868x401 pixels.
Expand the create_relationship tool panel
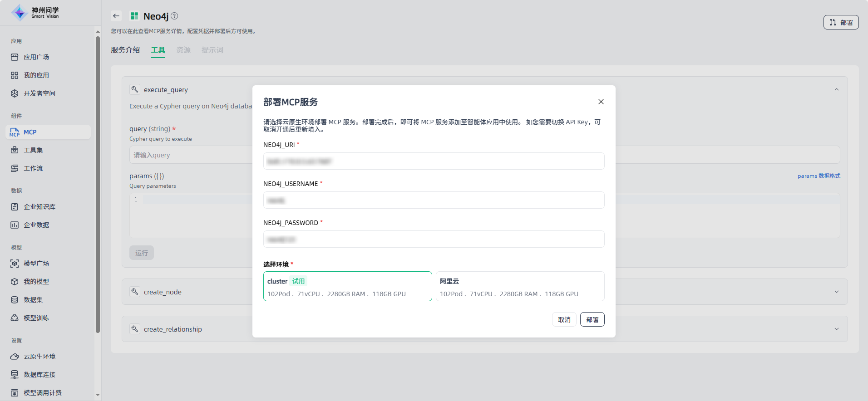point(836,329)
